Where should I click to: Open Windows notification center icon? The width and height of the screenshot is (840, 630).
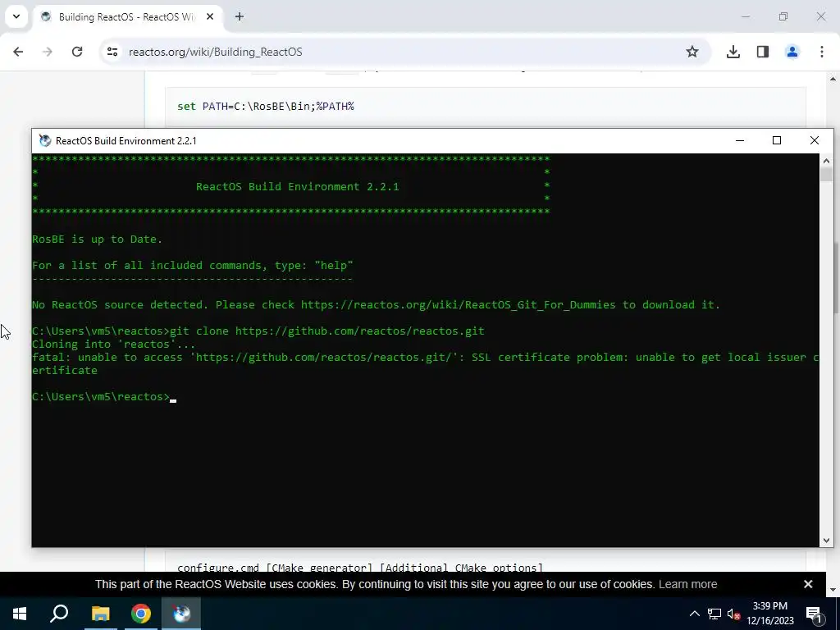(x=814, y=614)
